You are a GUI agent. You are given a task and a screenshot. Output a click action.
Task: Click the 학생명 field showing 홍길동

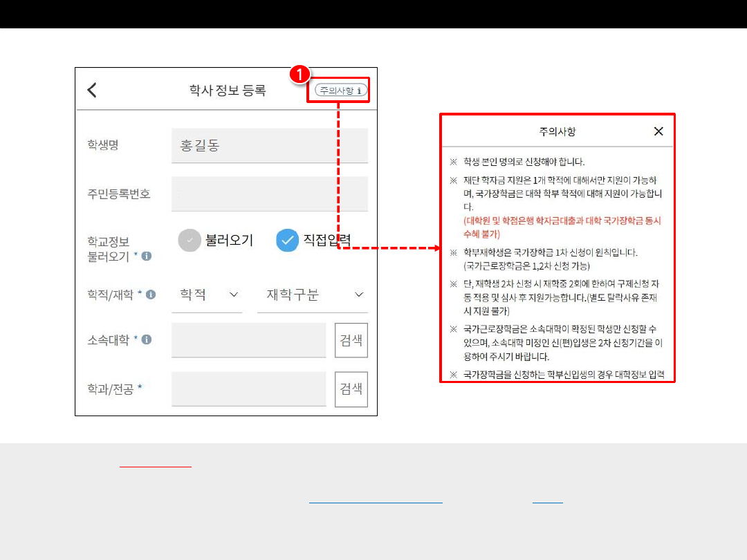(x=269, y=146)
